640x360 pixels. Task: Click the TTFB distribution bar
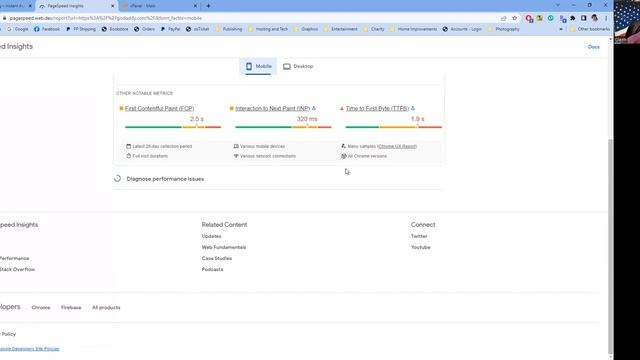[393, 127]
